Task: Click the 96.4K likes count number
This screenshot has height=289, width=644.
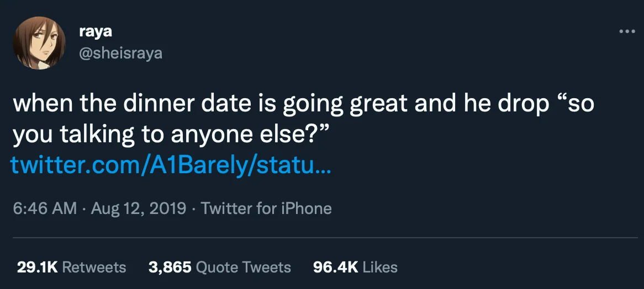Action: (336, 267)
